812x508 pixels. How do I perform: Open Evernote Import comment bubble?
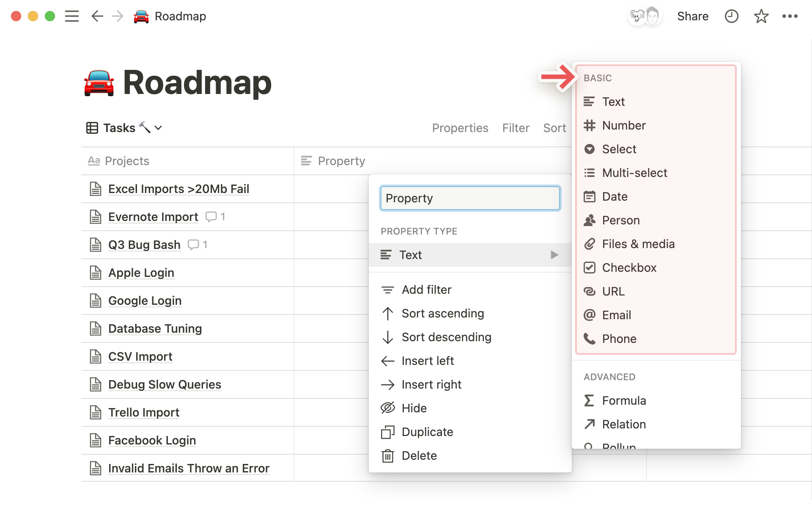coord(211,217)
